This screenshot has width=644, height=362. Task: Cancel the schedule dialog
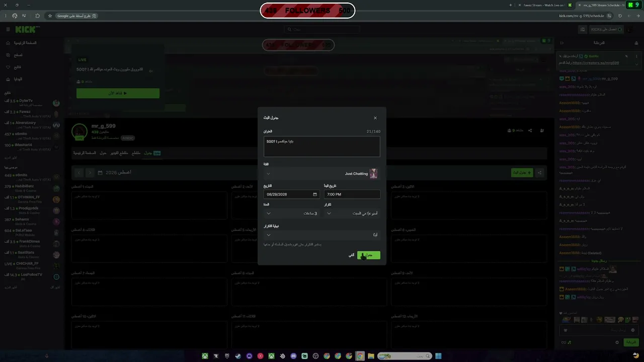(351, 255)
